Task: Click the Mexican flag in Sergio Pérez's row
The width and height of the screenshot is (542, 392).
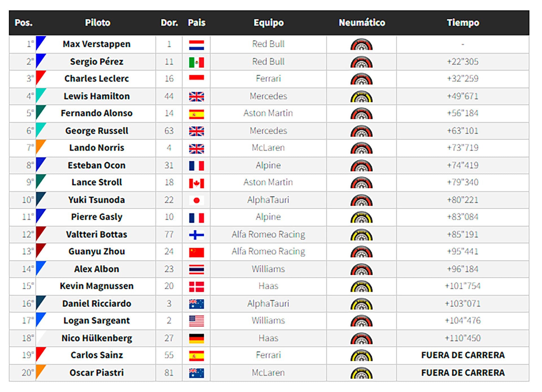Action: click(x=196, y=62)
